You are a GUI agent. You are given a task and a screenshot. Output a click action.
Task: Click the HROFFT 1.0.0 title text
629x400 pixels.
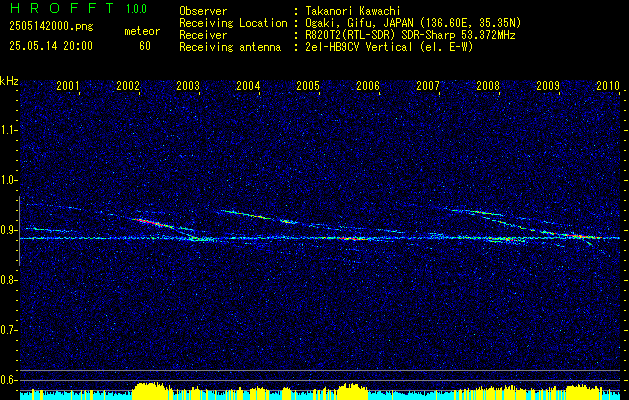point(78,8)
